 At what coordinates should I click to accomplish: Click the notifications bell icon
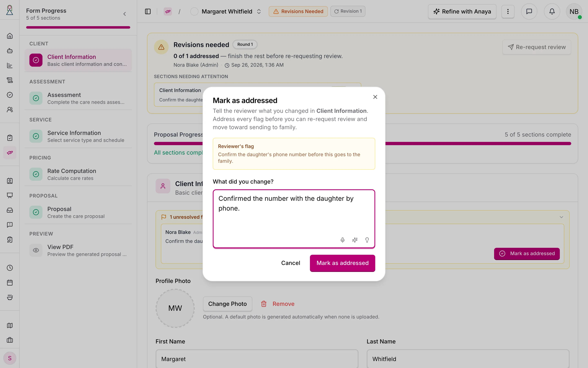pyautogui.click(x=552, y=11)
